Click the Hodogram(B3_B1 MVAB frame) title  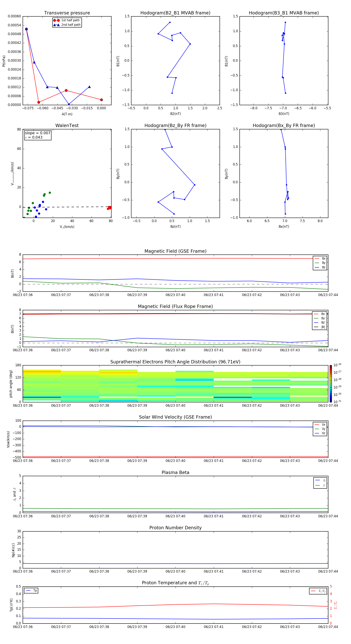pyautogui.click(x=284, y=13)
